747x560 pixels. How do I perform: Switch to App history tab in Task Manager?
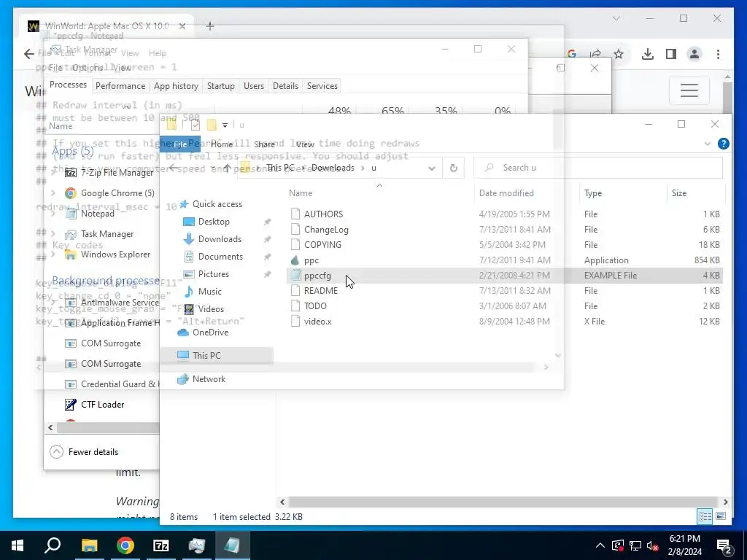[x=176, y=86]
